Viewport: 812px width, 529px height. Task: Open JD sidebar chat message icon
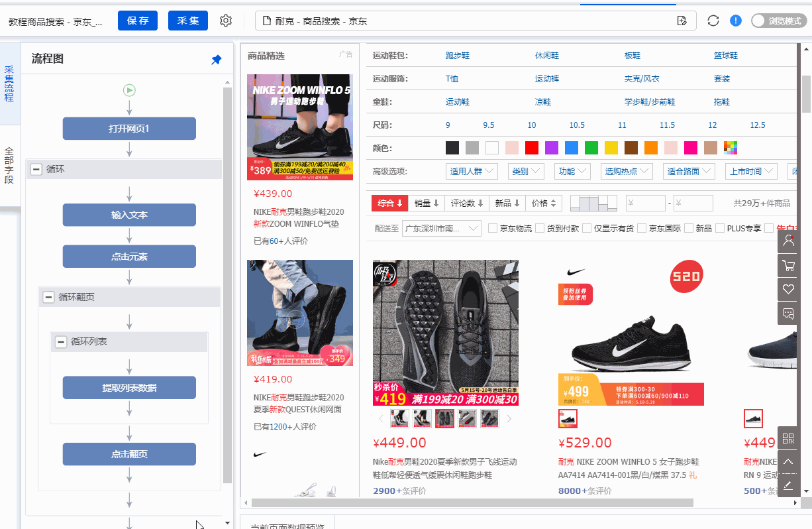coord(788,314)
